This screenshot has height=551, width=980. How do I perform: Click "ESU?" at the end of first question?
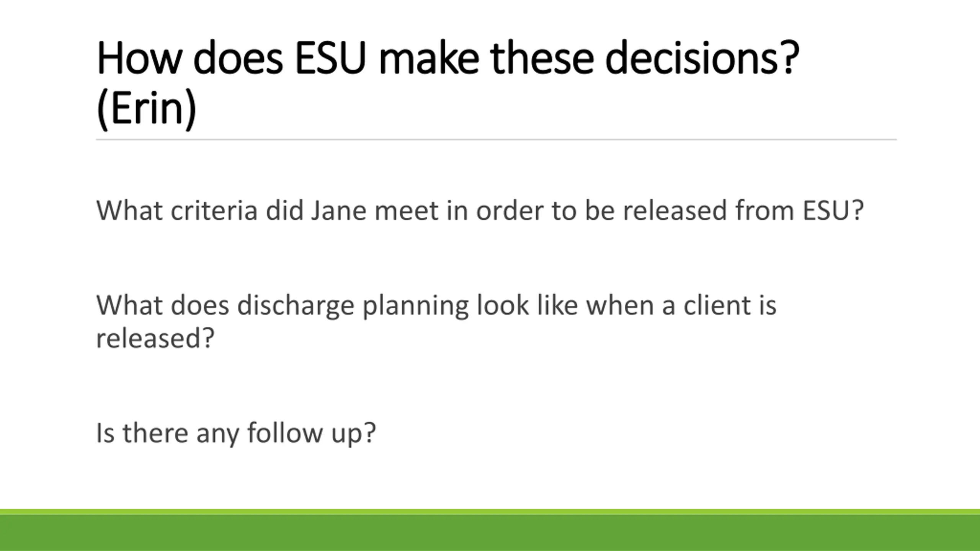click(833, 210)
